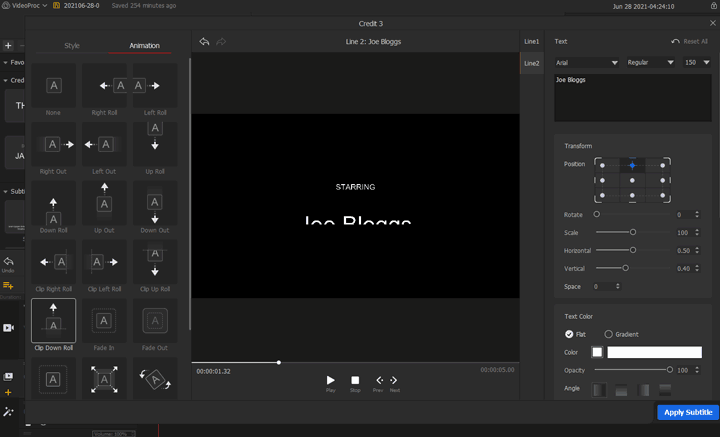Image resolution: width=720 pixels, height=437 pixels.
Task: Enable the Gradient text color option
Action: tap(609, 334)
